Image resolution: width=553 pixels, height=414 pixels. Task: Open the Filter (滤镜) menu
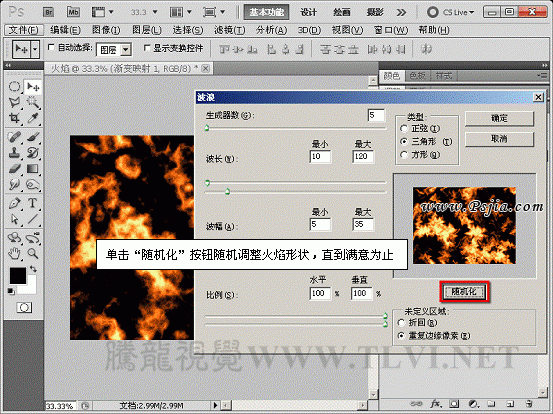(x=230, y=30)
